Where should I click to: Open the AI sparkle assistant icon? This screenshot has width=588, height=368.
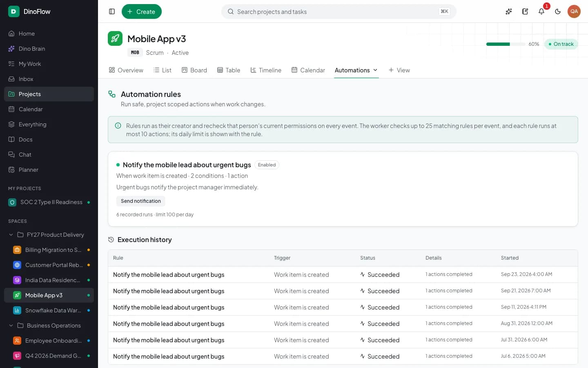[x=509, y=11]
